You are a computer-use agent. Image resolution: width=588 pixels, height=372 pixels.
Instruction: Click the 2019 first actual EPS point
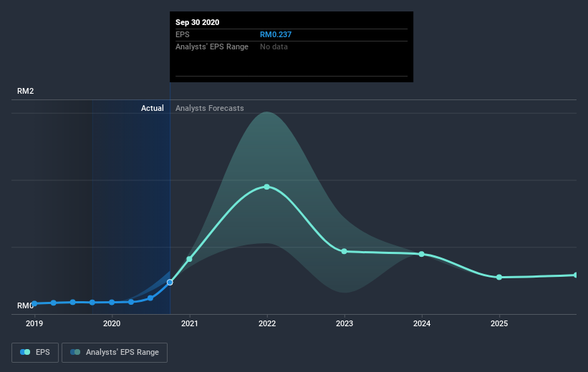point(34,303)
